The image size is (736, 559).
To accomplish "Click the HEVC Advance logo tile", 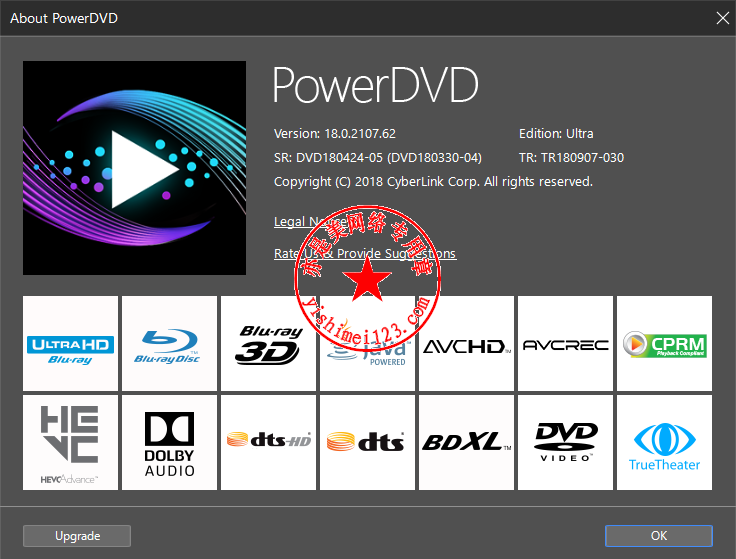I will (x=70, y=442).
